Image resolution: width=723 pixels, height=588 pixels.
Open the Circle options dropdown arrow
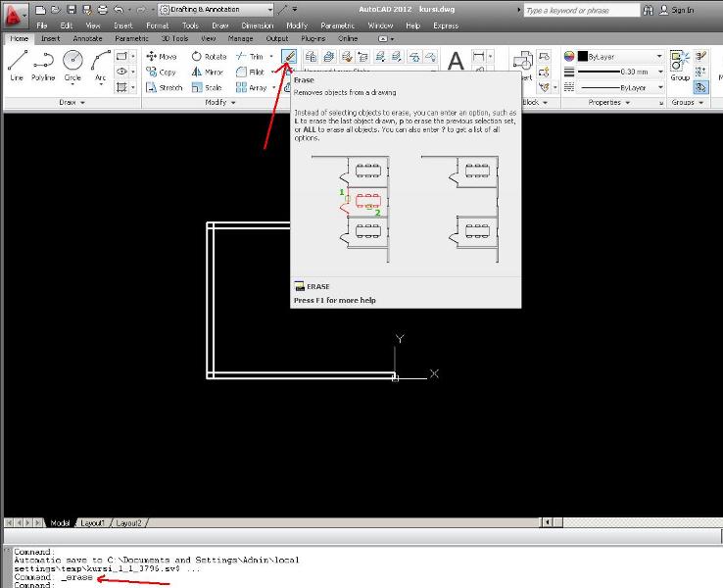[72, 84]
